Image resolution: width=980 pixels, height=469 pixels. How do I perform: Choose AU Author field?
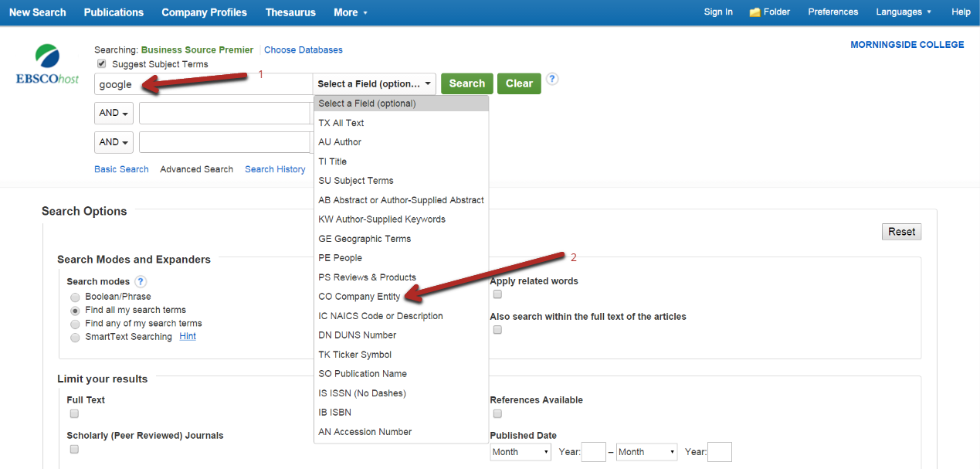[x=402, y=142]
